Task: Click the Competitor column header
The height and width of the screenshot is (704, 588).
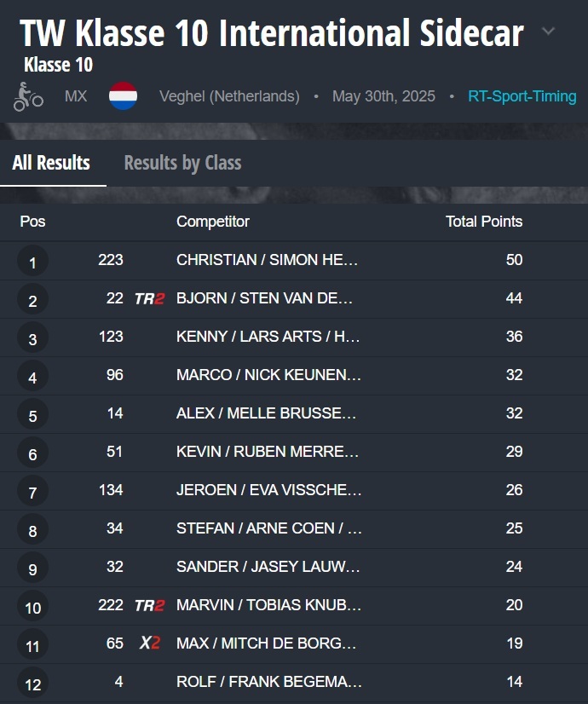Action: point(212,222)
